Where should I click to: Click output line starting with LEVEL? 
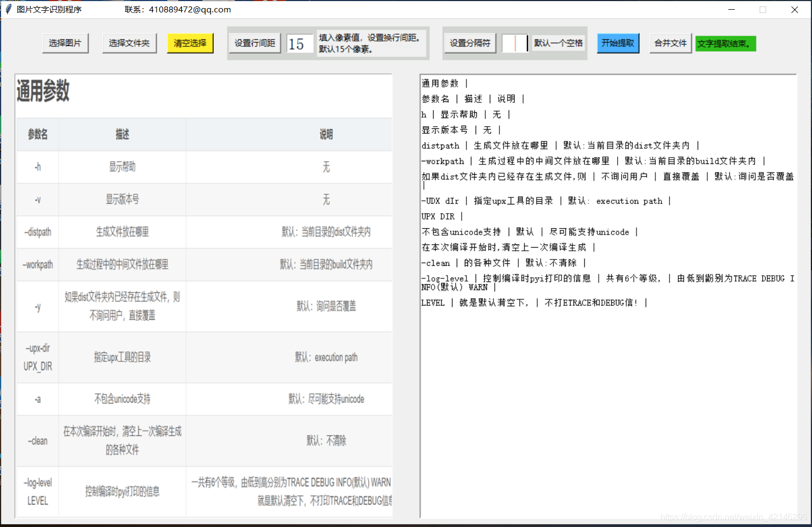(534, 303)
